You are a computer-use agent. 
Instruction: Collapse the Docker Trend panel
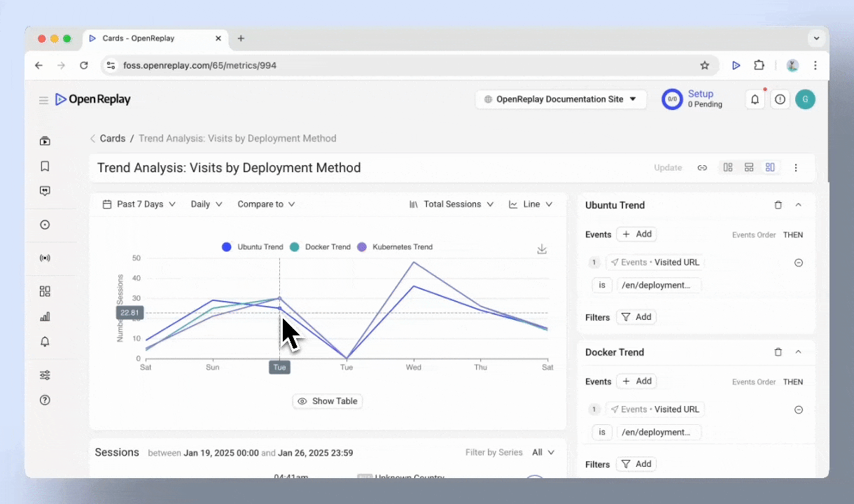(x=798, y=352)
